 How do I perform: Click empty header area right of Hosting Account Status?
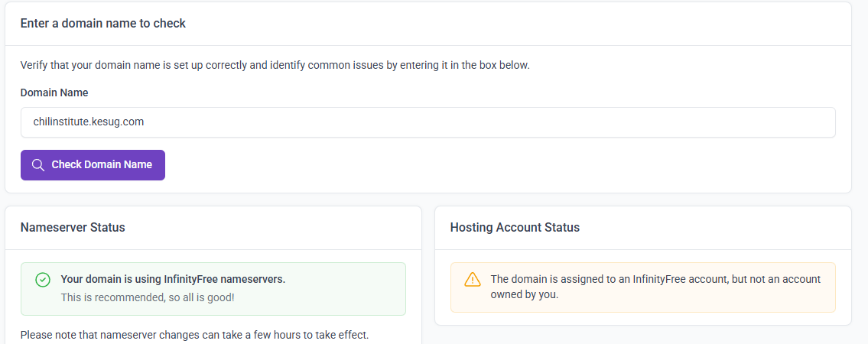727,228
